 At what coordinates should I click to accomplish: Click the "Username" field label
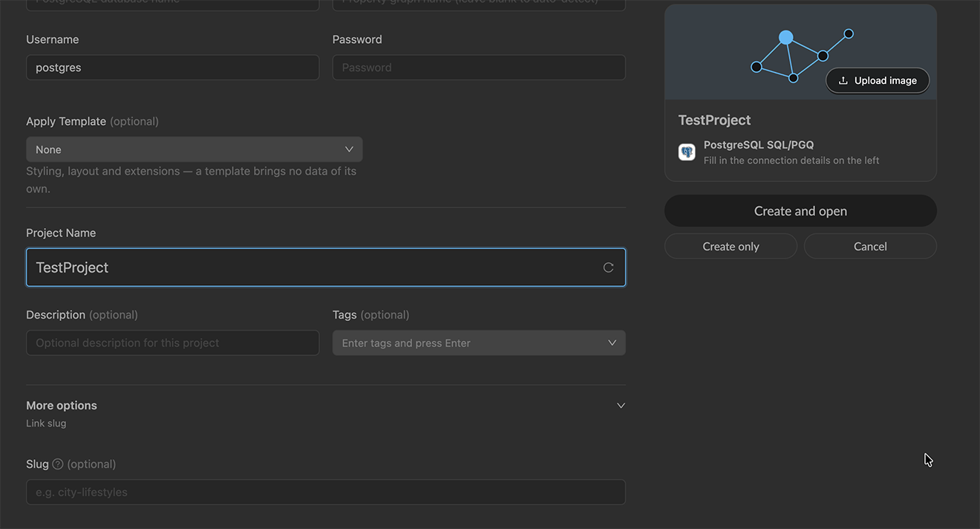(52, 39)
